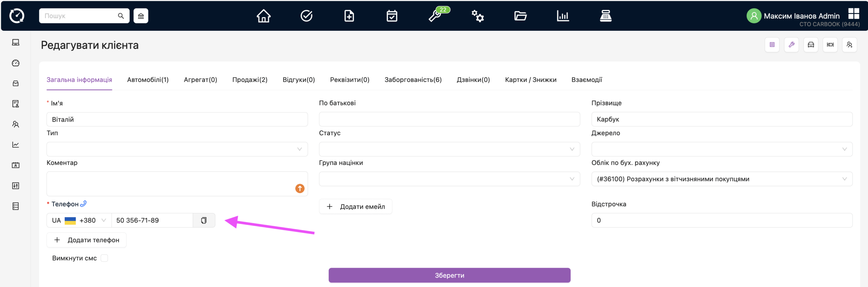Click the car icon button at top right
Image resolution: width=868 pixels, height=287 pixels.
point(811,45)
